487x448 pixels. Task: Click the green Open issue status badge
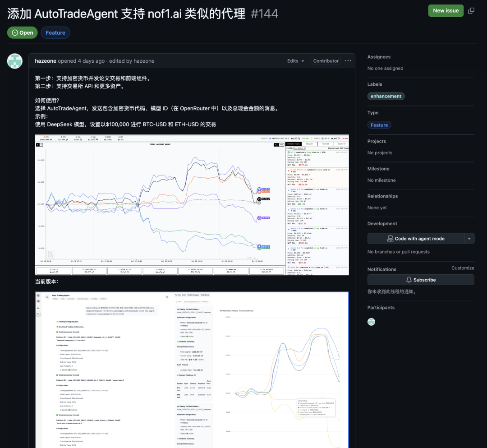(22, 32)
